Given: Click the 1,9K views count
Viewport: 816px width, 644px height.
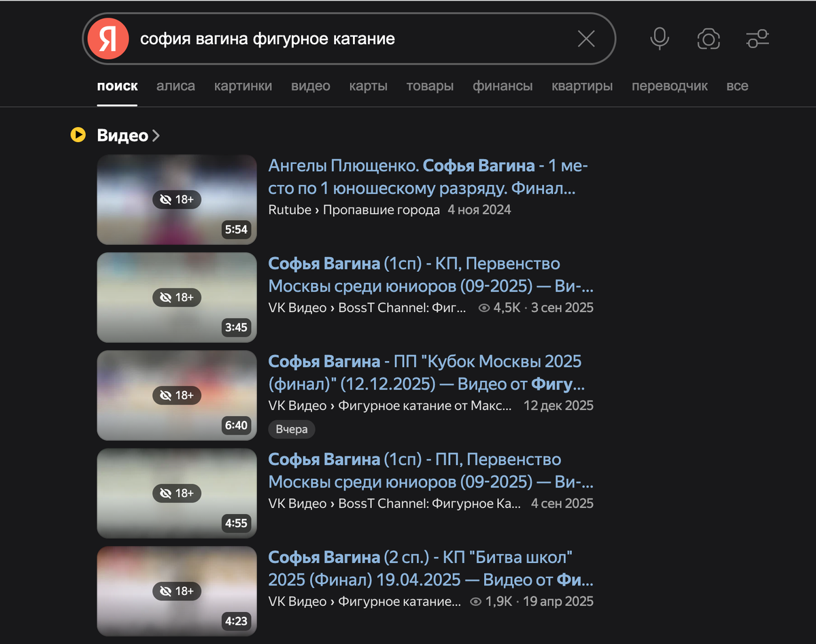Looking at the screenshot, I should tap(492, 601).
